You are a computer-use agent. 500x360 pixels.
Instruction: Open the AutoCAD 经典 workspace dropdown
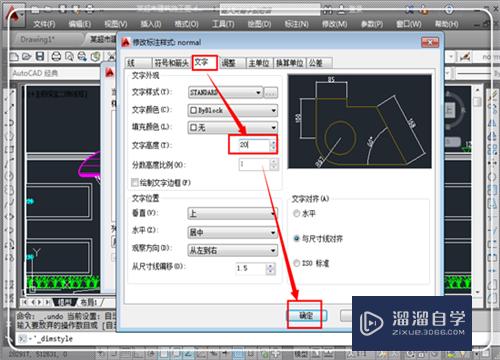coord(55,73)
